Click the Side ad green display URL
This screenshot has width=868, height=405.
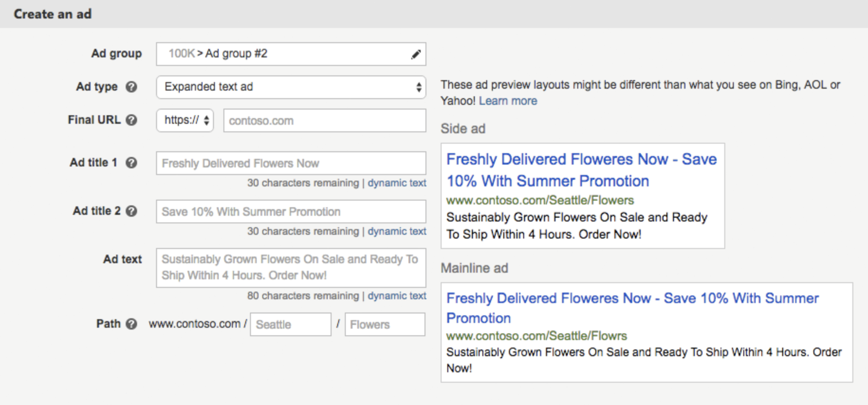[540, 200]
